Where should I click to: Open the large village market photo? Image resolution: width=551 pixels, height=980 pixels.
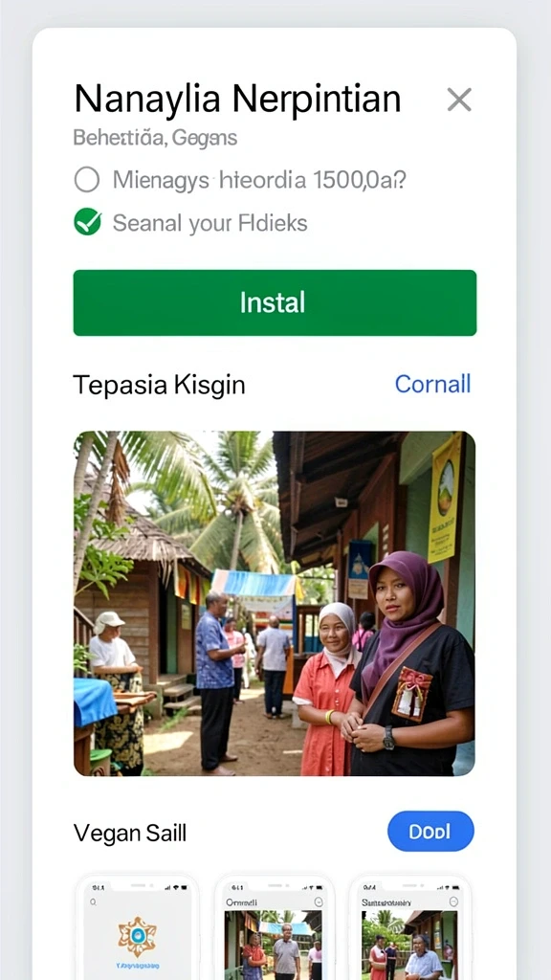[275, 603]
